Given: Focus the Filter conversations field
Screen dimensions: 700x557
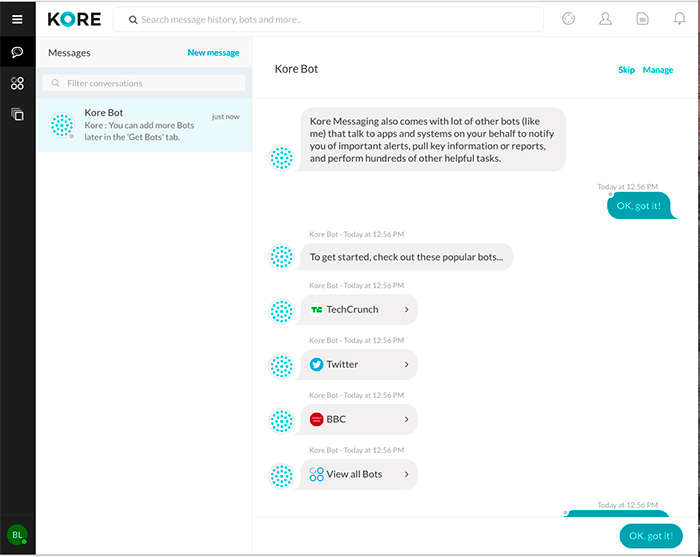Looking at the screenshot, I should pos(144,83).
